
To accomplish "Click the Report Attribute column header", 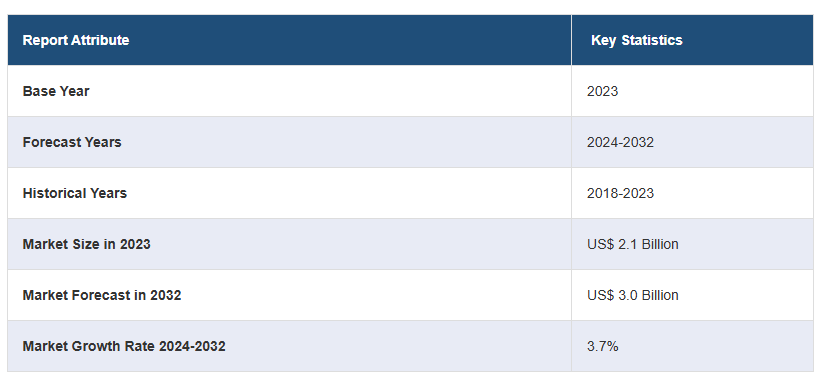I will click(76, 40).
